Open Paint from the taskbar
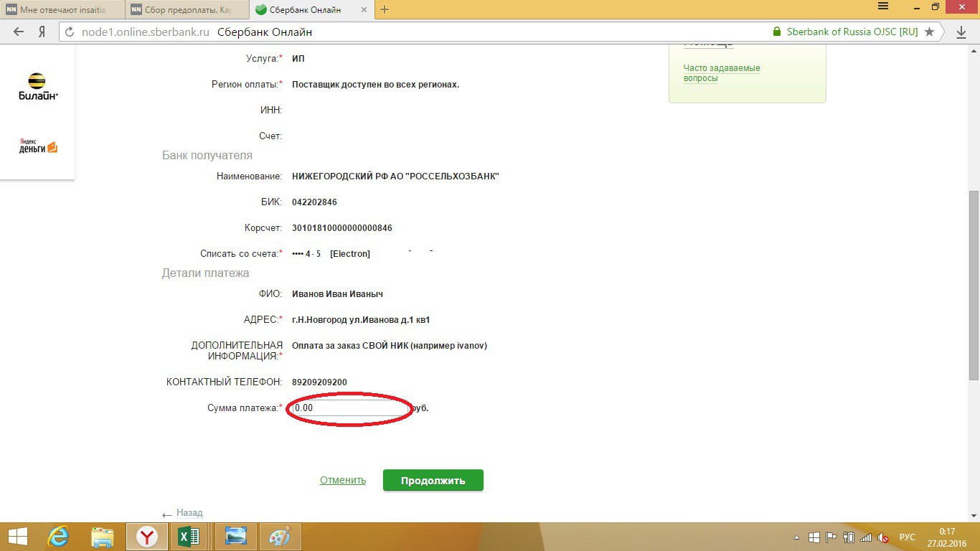Screen dimensions: 980x551 (281, 536)
